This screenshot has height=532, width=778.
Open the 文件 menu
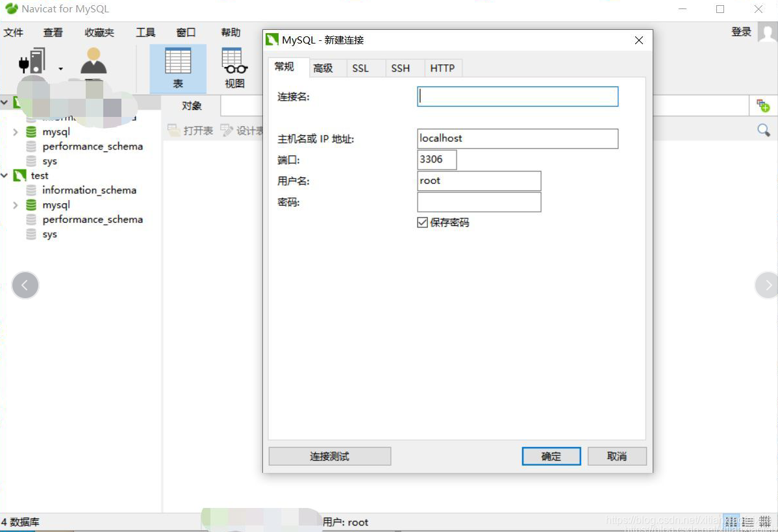point(14,32)
